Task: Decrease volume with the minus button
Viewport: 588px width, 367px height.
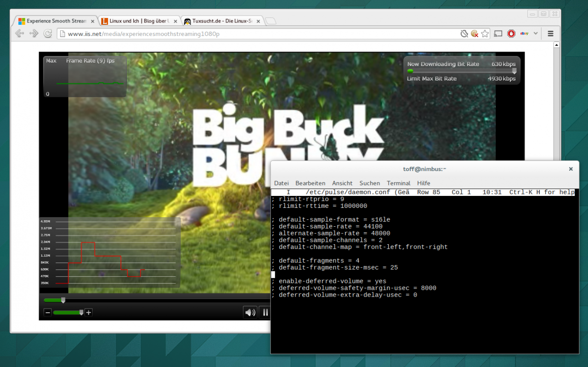Action: click(48, 313)
